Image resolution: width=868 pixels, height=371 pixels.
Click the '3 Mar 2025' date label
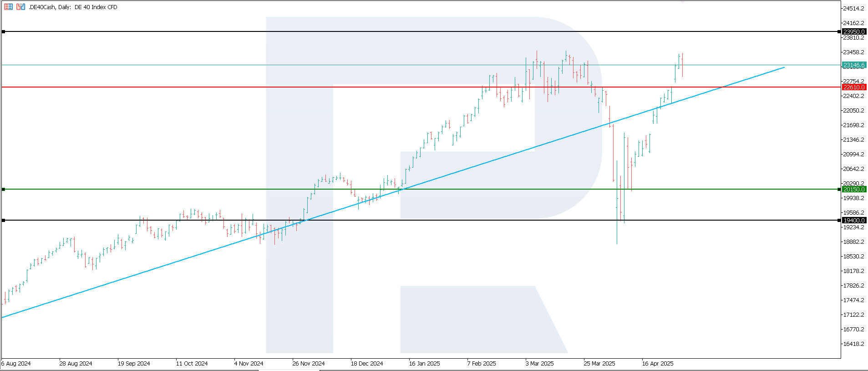click(540, 364)
